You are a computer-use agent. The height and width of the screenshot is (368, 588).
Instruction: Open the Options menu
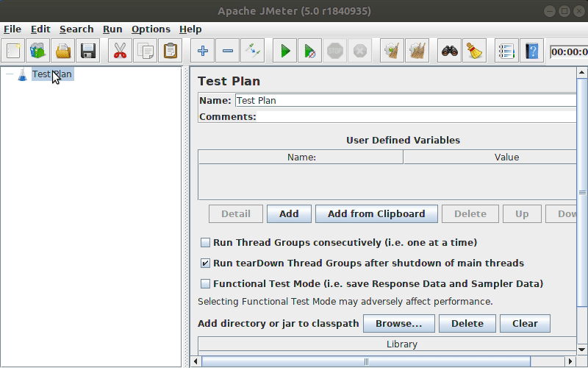pyautogui.click(x=151, y=29)
